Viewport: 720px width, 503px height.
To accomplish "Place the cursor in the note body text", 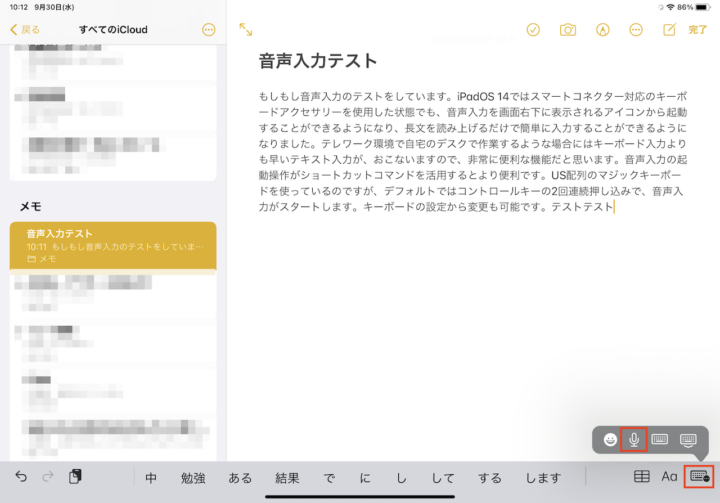I will pos(472,152).
